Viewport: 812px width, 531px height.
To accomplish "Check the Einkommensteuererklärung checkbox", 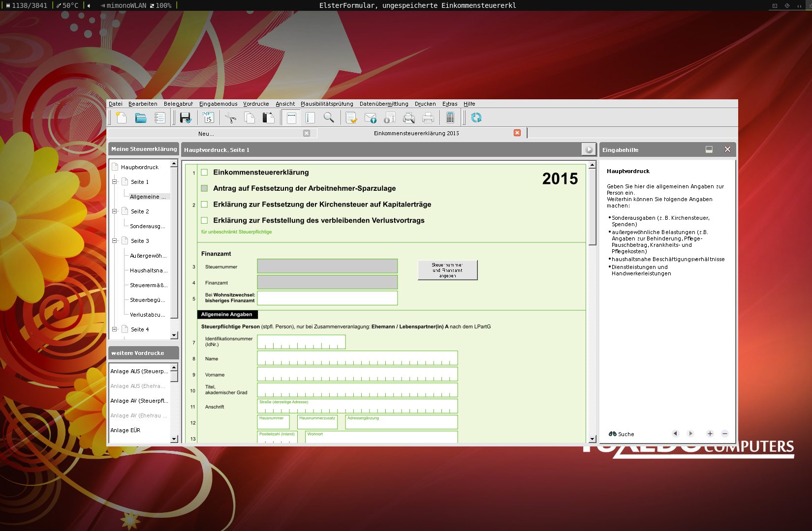I will tap(204, 173).
